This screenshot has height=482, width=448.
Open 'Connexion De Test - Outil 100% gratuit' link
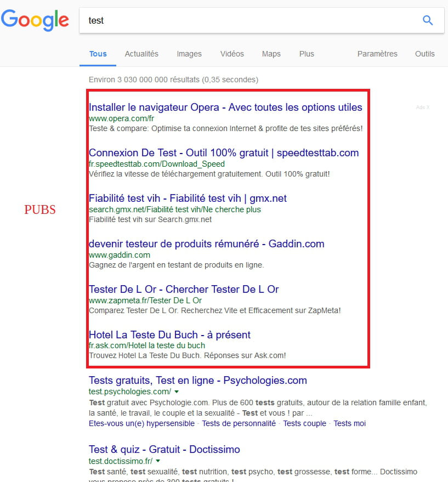[x=224, y=153]
